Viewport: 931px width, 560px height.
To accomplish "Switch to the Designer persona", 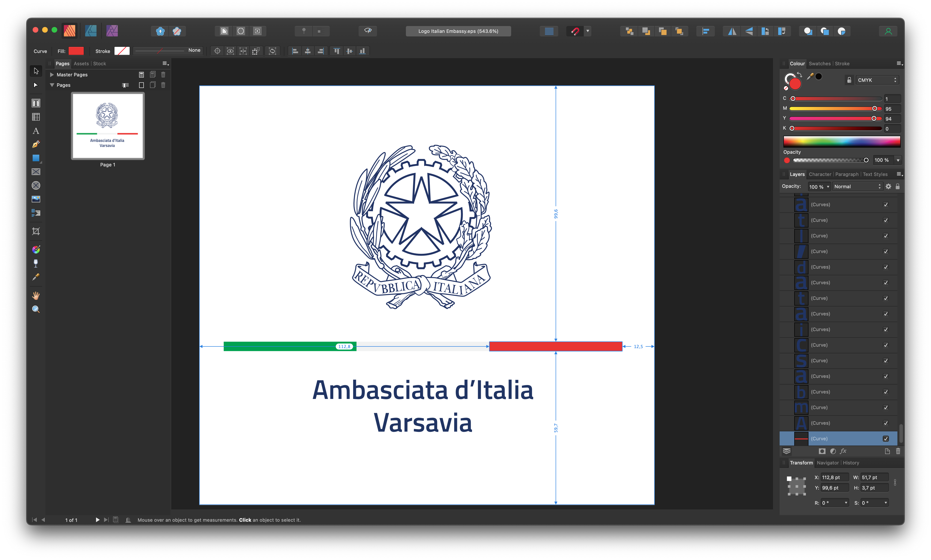I will click(x=91, y=31).
